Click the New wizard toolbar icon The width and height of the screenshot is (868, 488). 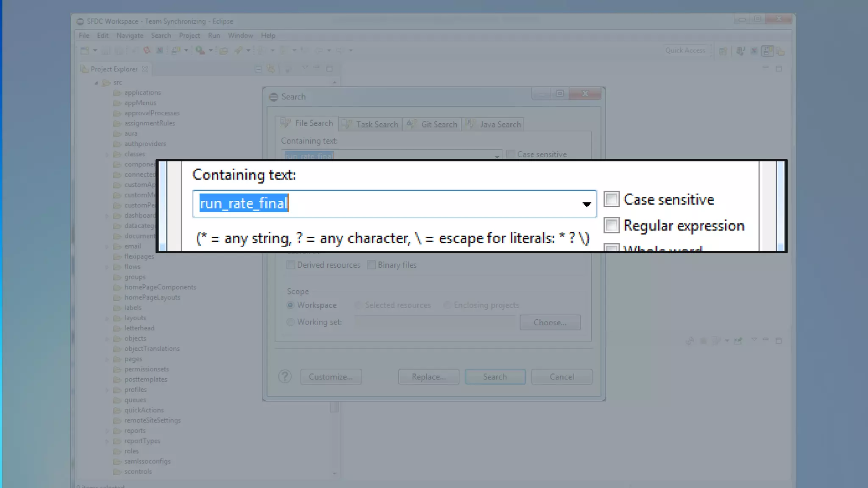[x=85, y=51]
